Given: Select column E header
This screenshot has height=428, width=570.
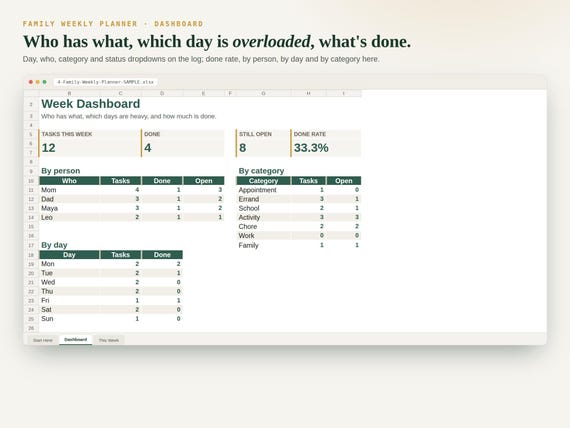Looking at the screenshot, I should 204,93.
